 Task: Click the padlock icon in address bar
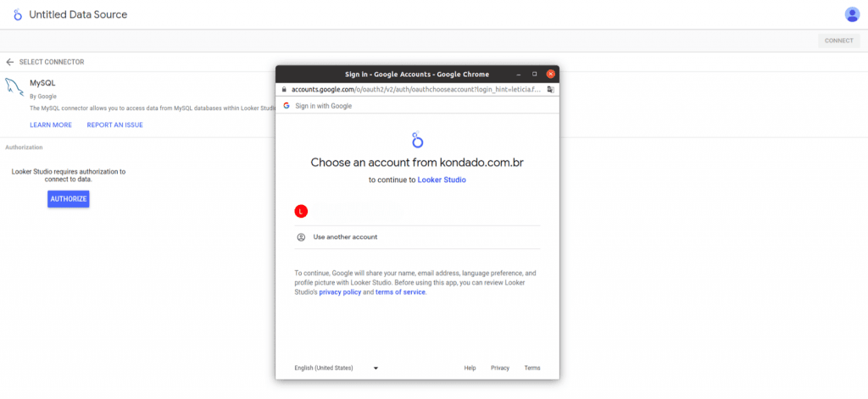[x=284, y=89]
